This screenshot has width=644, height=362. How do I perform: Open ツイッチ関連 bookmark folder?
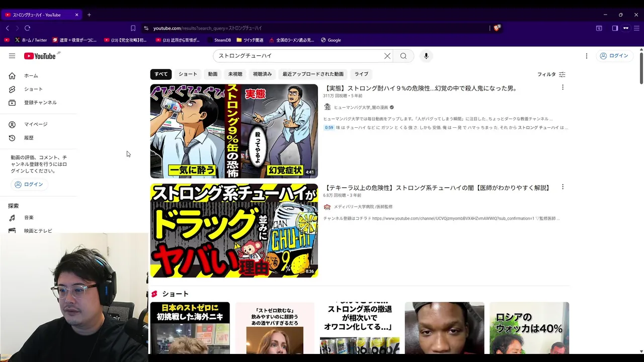(x=250, y=40)
